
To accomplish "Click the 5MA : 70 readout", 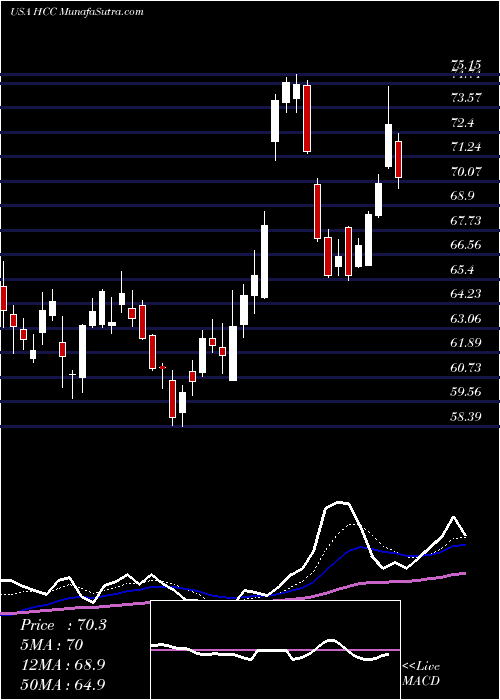I will 51,645.
